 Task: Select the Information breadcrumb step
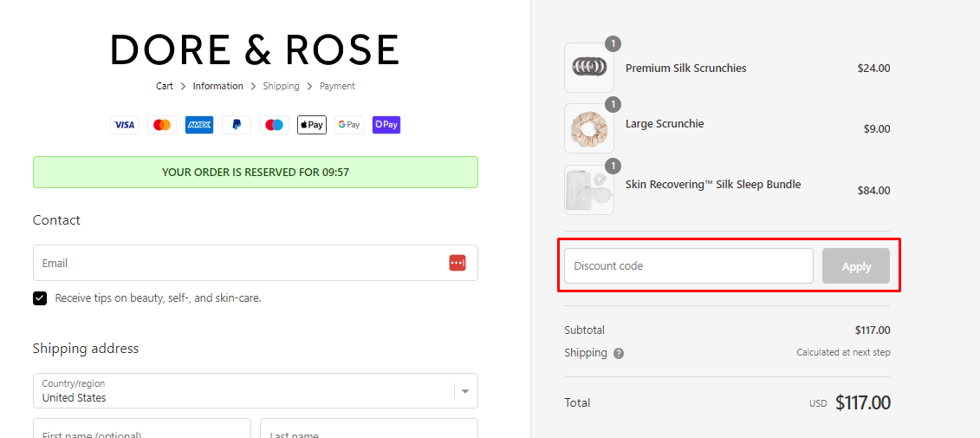(x=218, y=87)
